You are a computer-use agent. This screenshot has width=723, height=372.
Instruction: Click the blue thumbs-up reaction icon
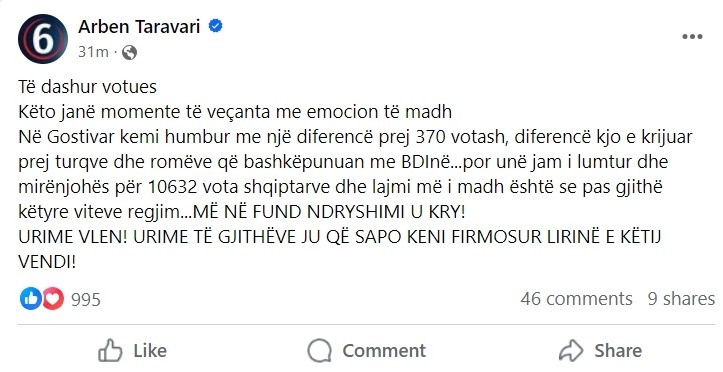[x=31, y=299]
